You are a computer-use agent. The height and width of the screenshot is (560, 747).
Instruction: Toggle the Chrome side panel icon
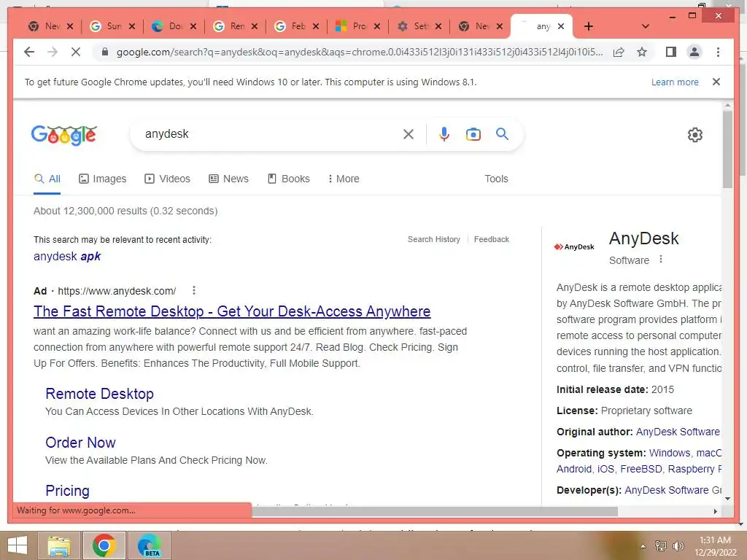point(671,52)
